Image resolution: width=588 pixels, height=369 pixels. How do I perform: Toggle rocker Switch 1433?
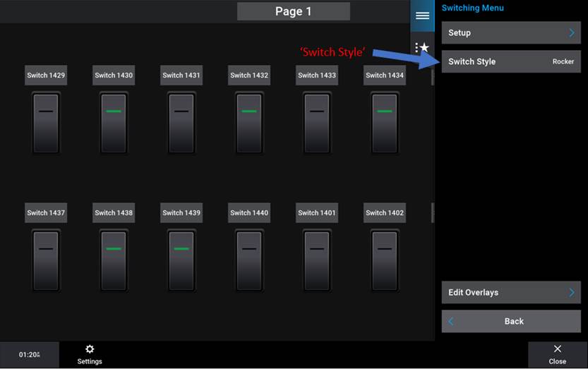click(317, 123)
